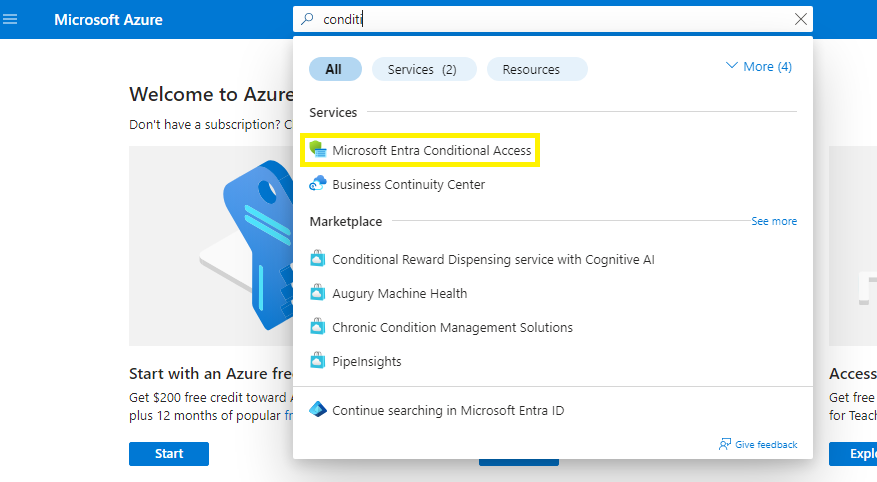Open Chronic Condition Management Solutions result
The height and width of the screenshot is (482, 877).
pyautogui.click(x=452, y=327)
